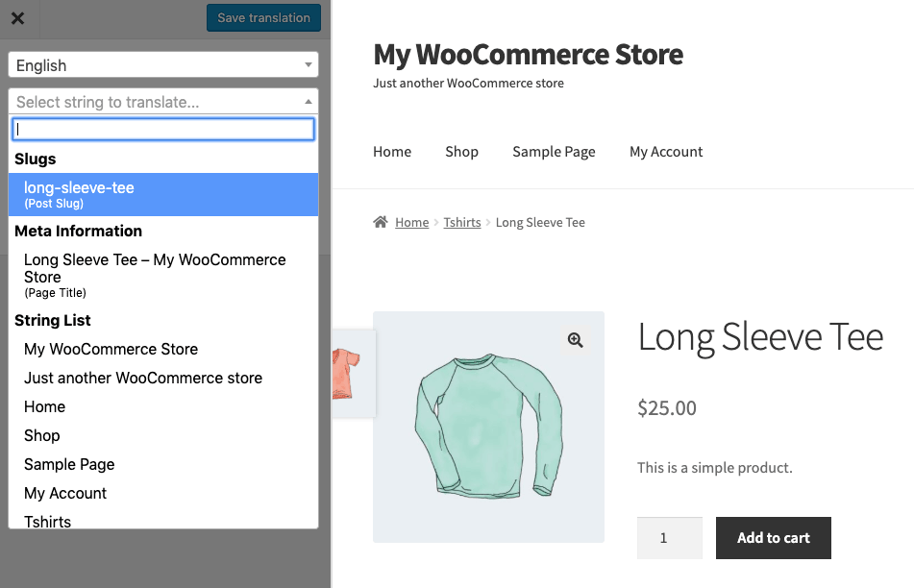The height and width of the screenshot is (588, 914).
Task: Follow the Tshirts breadcrumb link
Action: tap(462, 222)
